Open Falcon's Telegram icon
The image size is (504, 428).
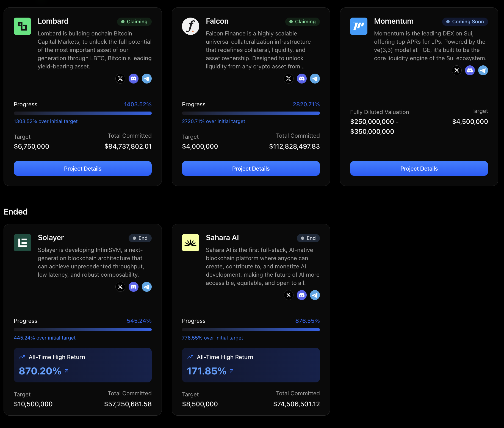click(315, 79)
